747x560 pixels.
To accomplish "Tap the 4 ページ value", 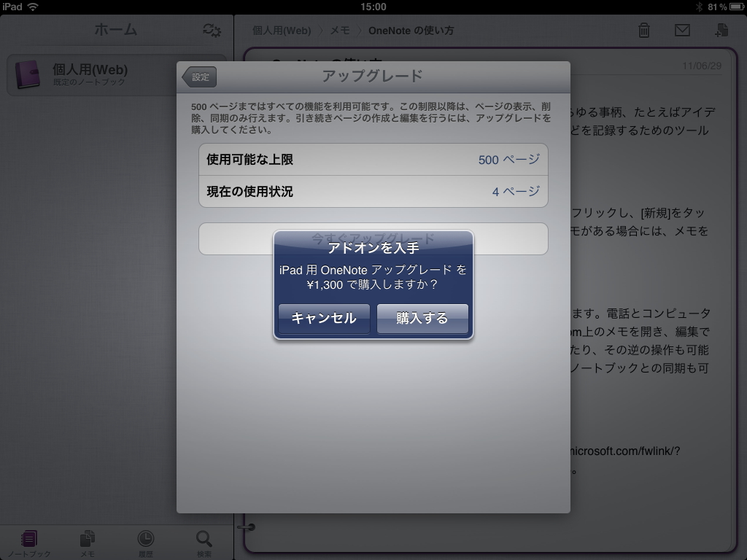I will coord(516,192).
